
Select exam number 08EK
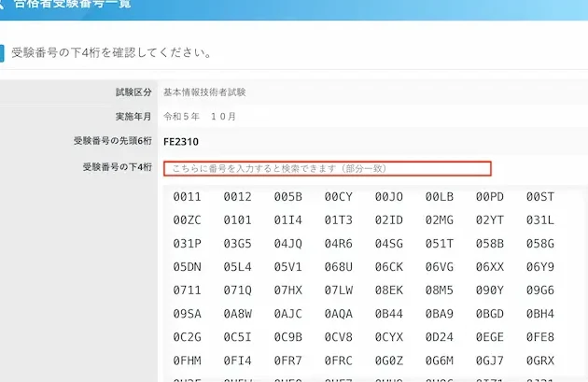[389, 290]
